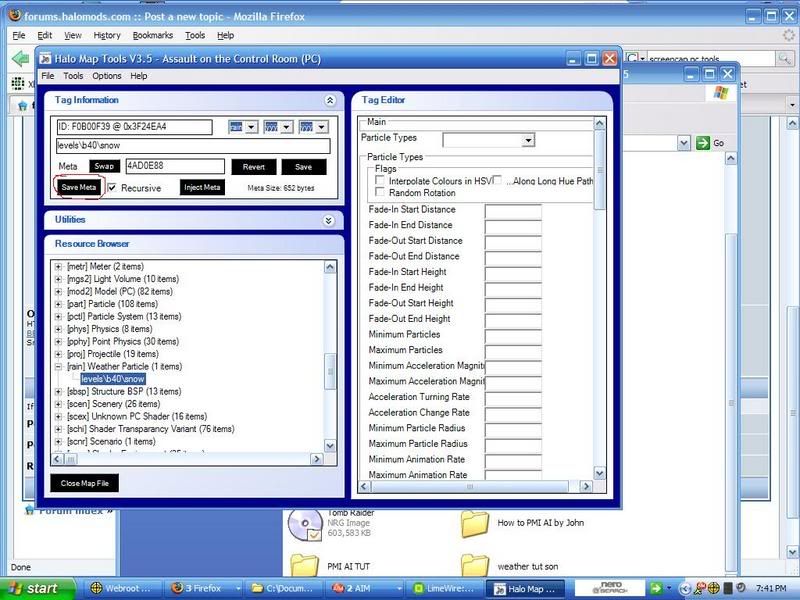Open the Halo Map Tools File menu
This screenshot has height=600, width=800.
coord(47,76)
